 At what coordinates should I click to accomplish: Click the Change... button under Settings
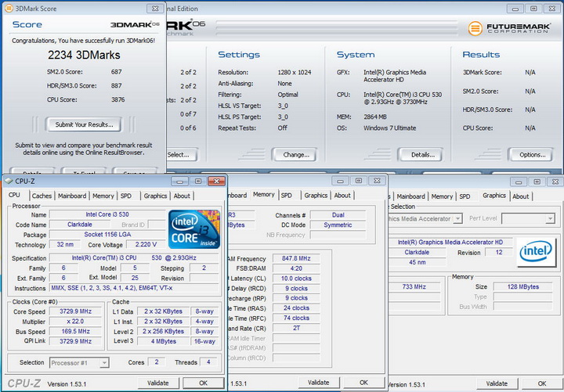(x=296, y=154)
